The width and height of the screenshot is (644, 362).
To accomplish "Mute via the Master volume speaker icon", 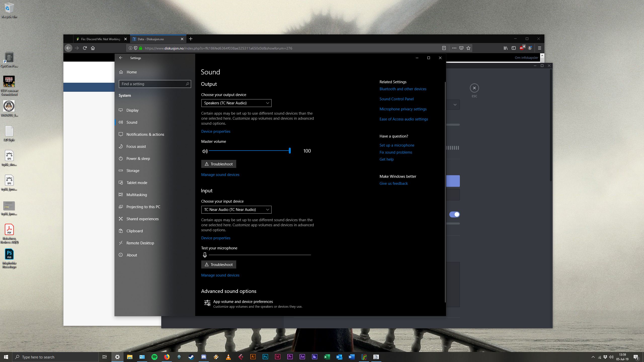I will tap(205, 151).
